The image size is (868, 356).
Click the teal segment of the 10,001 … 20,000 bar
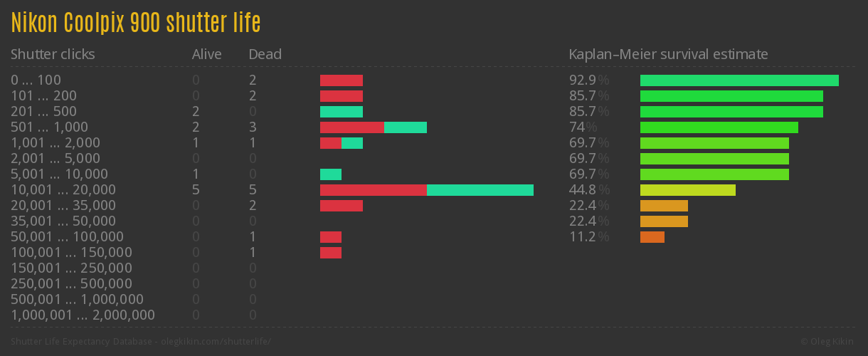(480, 190)
